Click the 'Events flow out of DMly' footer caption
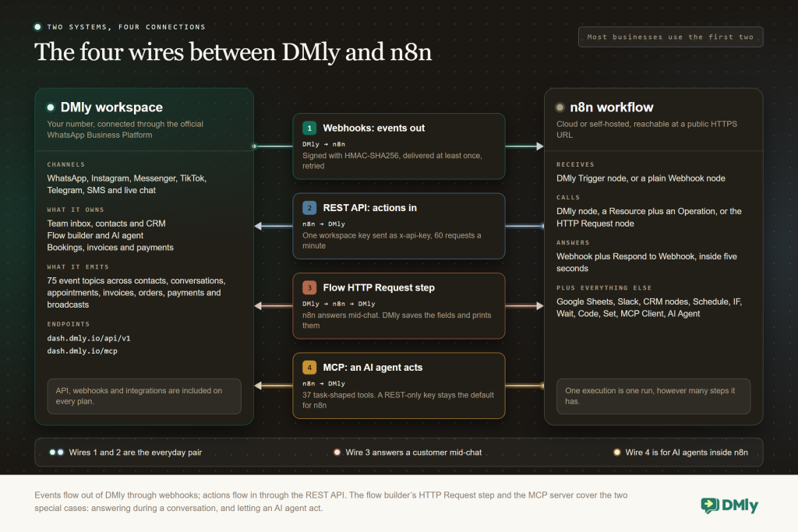Viewport: 798px width, 532px height. (x=330, y=502)
